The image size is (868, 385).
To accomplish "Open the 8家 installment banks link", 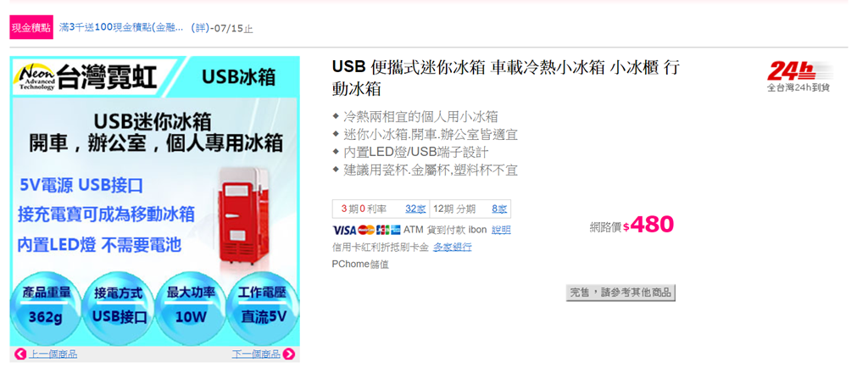I will point(498,209).
